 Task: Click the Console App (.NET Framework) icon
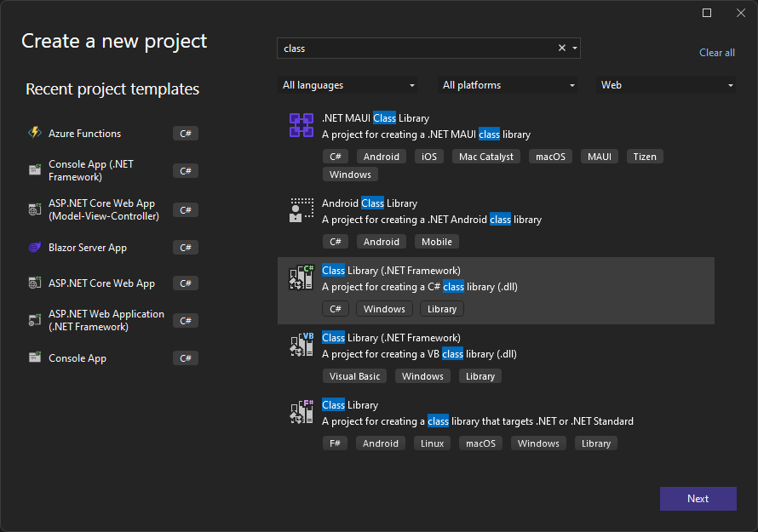[x=35, y=170]
